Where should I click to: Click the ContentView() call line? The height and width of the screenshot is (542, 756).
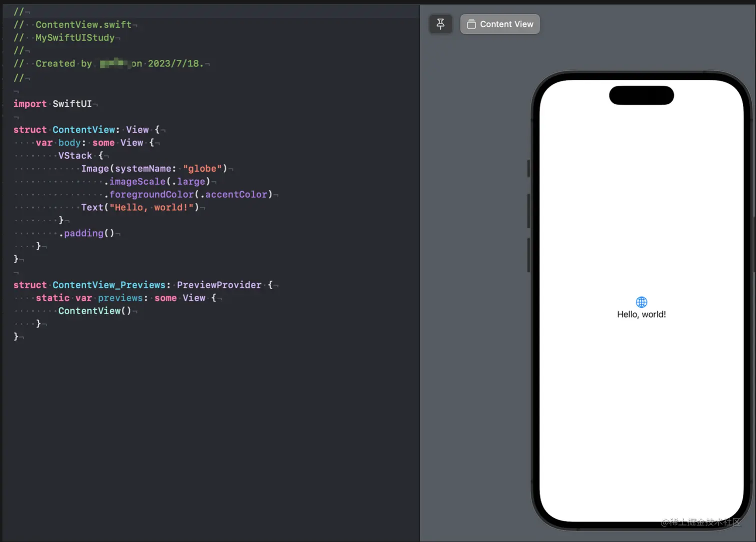[94, 311]
